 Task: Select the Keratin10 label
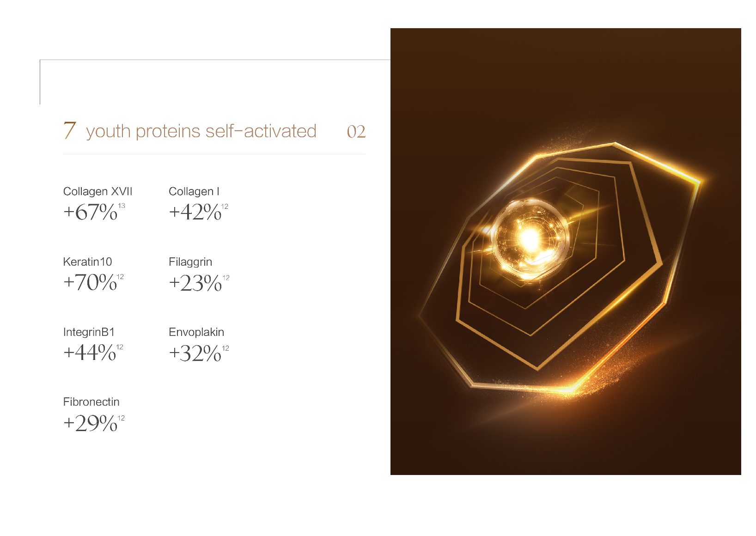point(87,262)
